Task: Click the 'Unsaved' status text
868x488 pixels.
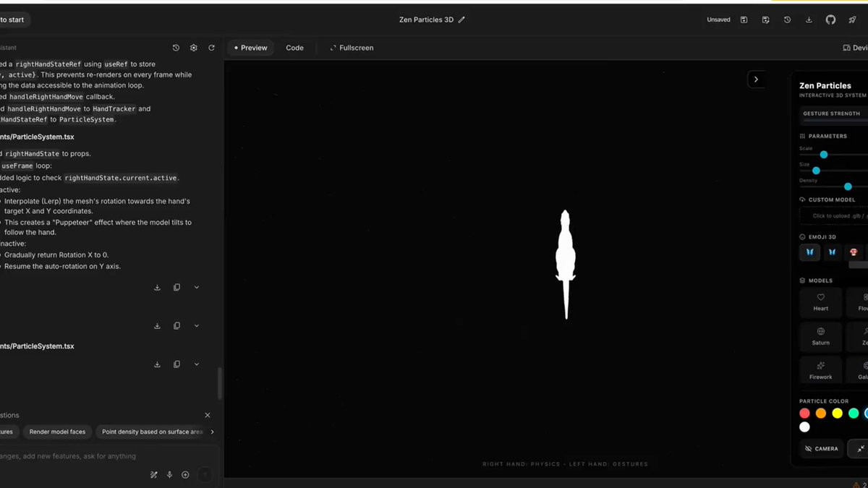Action: coord(718,20)
